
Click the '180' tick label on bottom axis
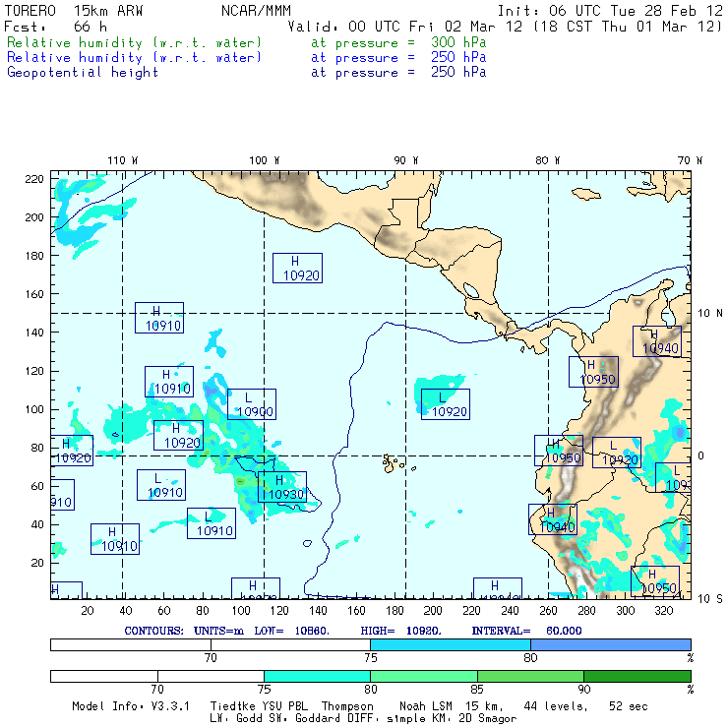pos(394,611)
